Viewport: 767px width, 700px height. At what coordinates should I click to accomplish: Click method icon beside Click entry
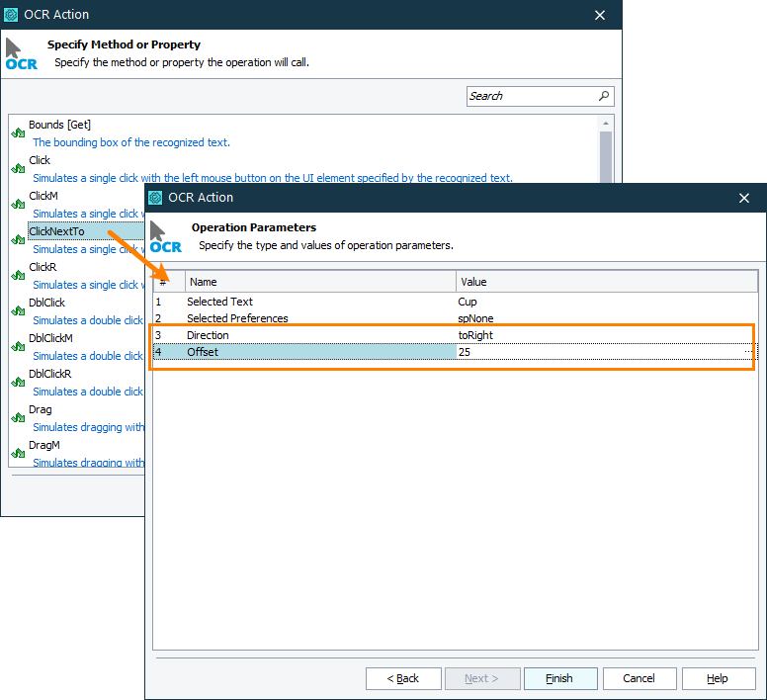[x=18, y=168]
